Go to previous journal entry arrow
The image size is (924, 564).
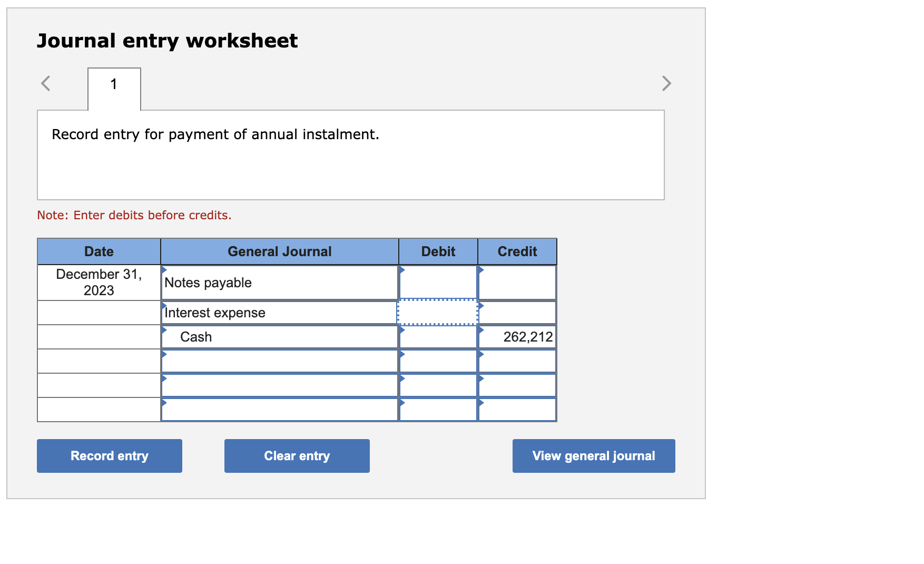coord(46,83)
